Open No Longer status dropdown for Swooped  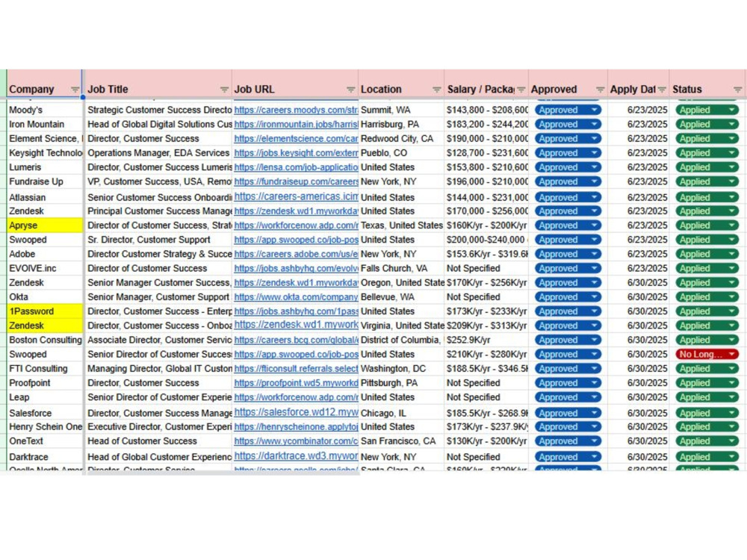click(x=731, y=354)
